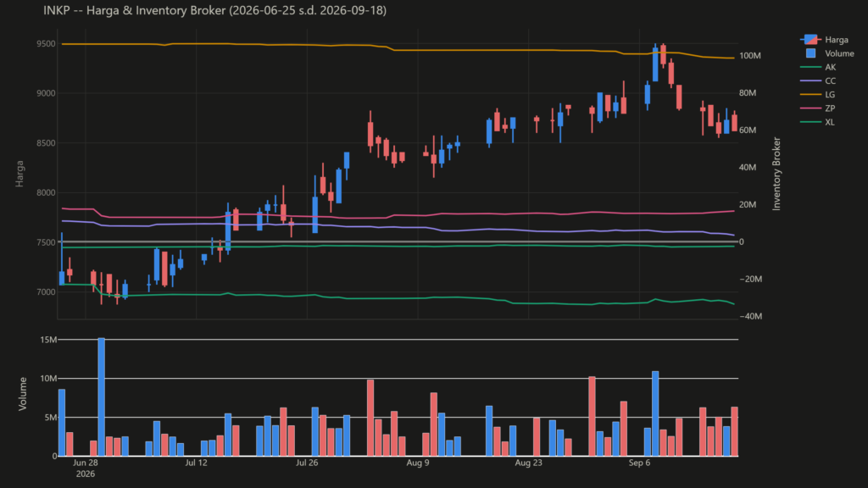Click the 40M inventory tick label
Image resolution: width=868 pixels, height=488 pixels.
point(748,168)
